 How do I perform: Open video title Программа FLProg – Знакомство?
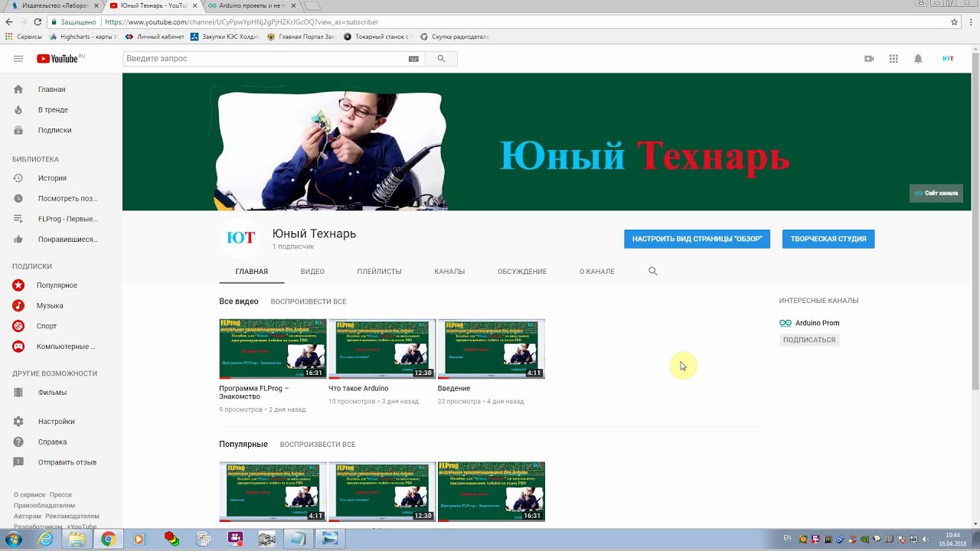click(254, 393)
